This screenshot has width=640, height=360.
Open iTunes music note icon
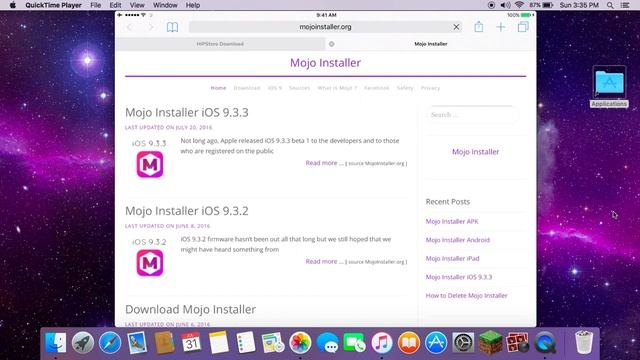coord(382,342)
